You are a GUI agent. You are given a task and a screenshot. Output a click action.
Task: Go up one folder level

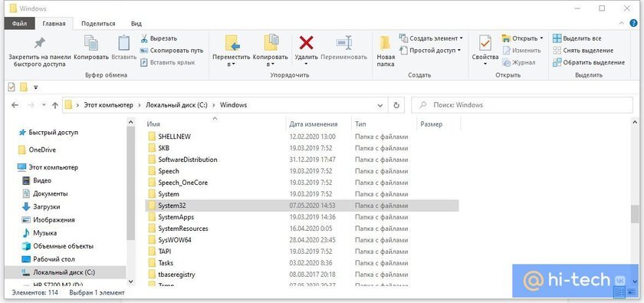[55, 105]
